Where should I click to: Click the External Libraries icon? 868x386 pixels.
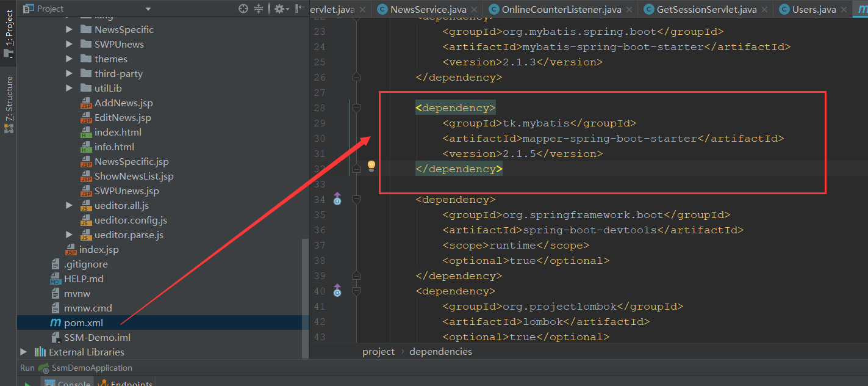click(x=40, y=352)
